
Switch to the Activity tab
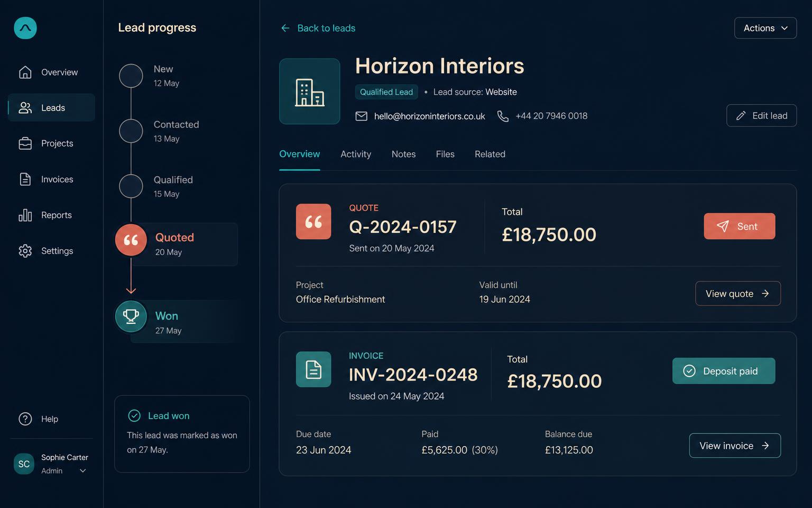pyautogui.click(x=356, y=154)
